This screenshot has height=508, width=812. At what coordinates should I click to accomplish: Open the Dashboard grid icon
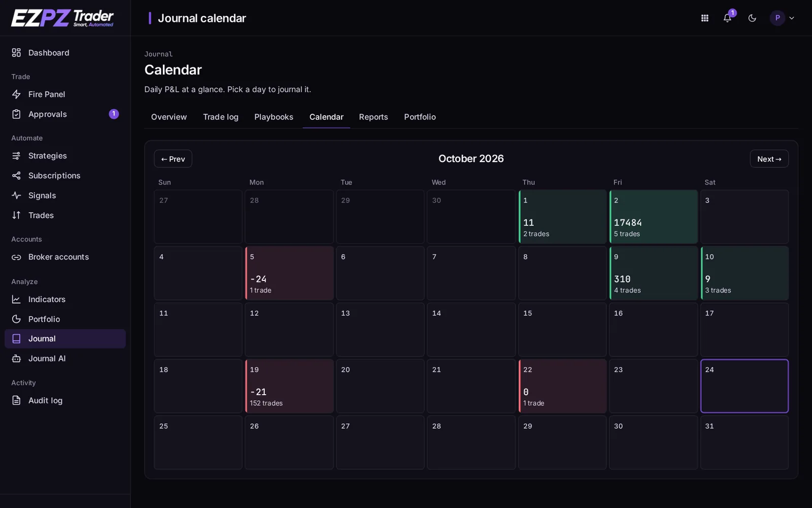click(16, 53)
